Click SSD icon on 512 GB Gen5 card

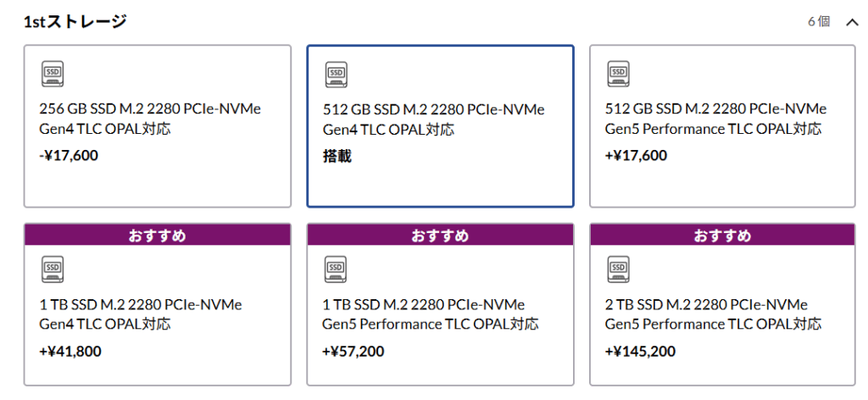click(x=619, y=74)
